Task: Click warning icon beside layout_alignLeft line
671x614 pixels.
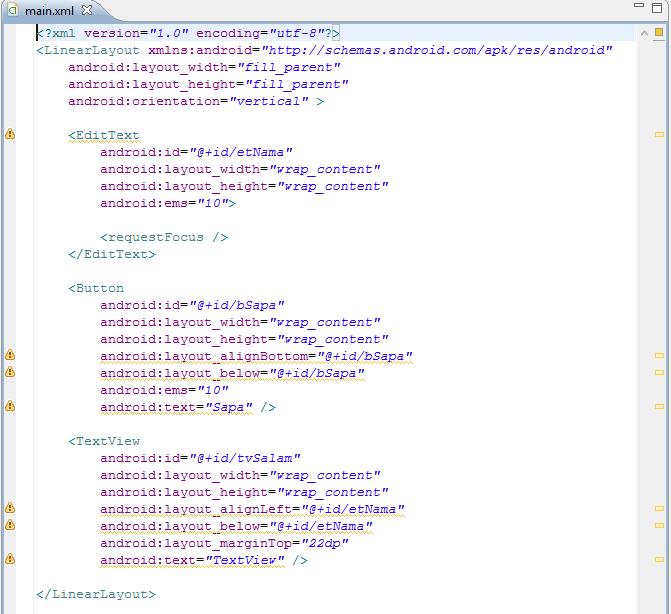Action: coord(10,508)
